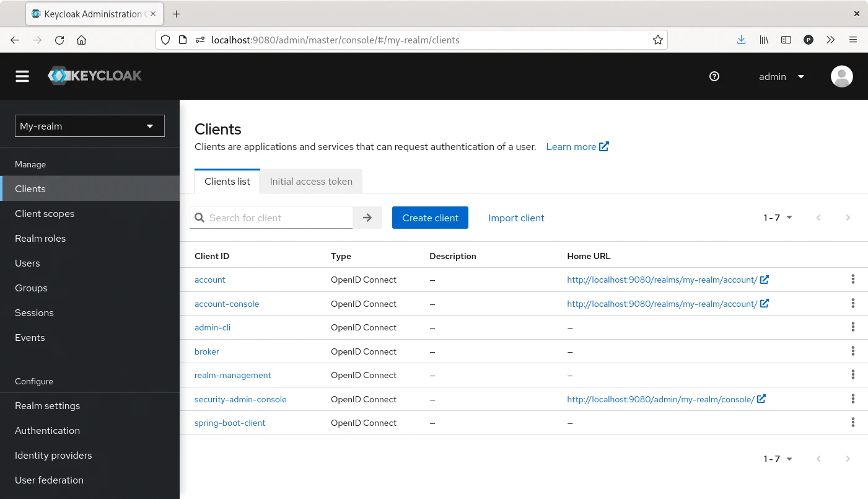Click the search arrow submit button

(367, 218)
